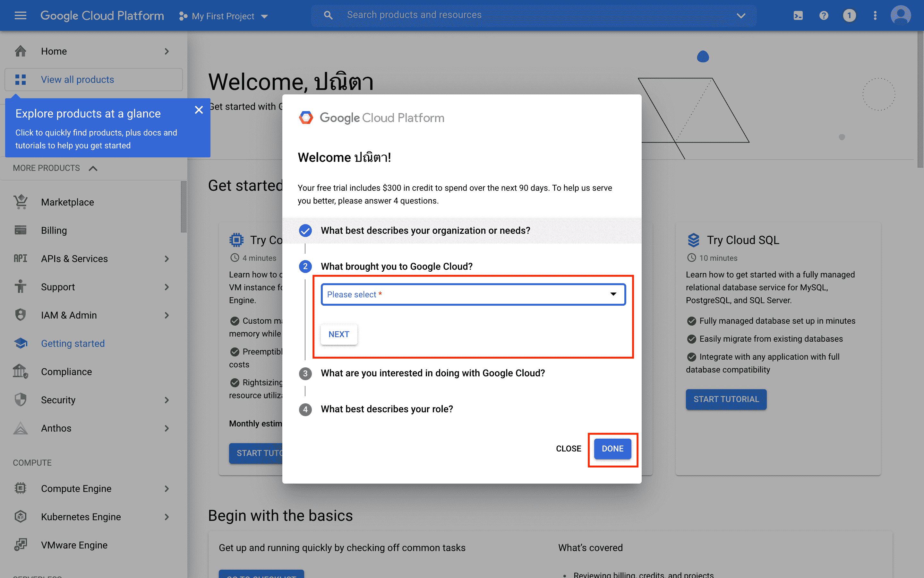This screenshot has width=924, height=578.
Task: Expand the Home submenu chevron
Action: pos(167,51)
